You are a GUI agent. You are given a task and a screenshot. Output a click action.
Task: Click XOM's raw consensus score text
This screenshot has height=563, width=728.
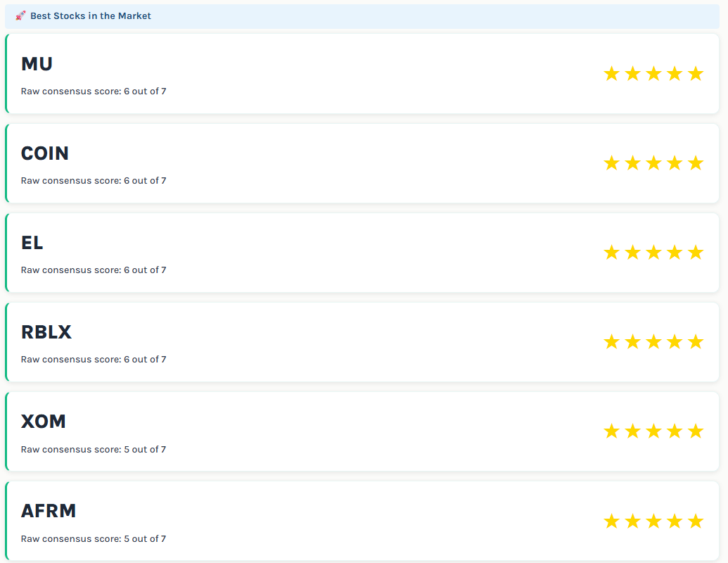click(x=94, y=449)
